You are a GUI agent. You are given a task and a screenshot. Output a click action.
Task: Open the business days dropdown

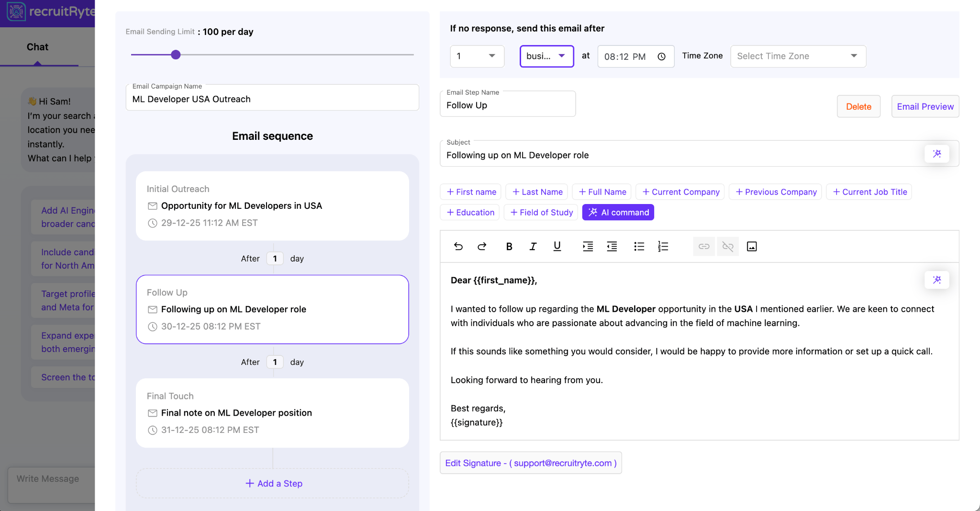(546, 56)
